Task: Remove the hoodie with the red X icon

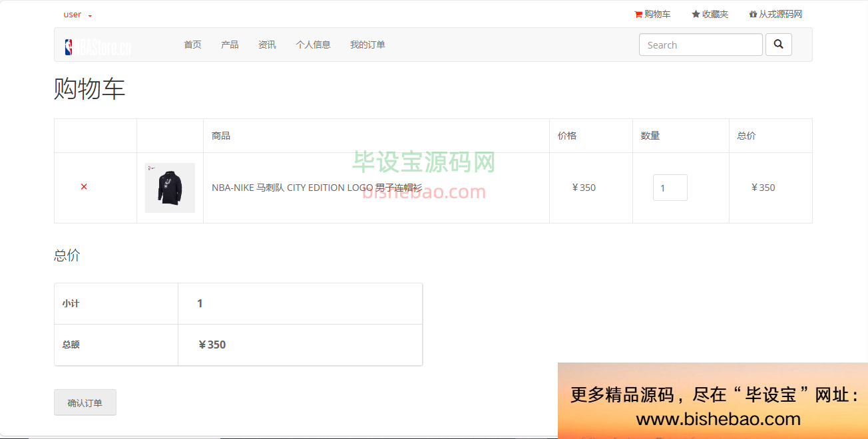Action: (x=84, y=187)
